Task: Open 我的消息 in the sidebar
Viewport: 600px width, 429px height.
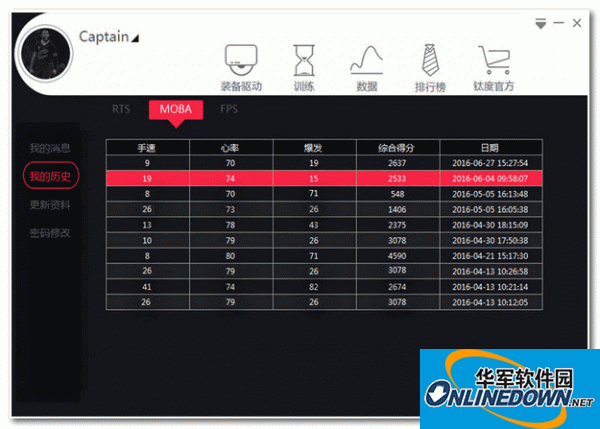Action: coord(50,148)
